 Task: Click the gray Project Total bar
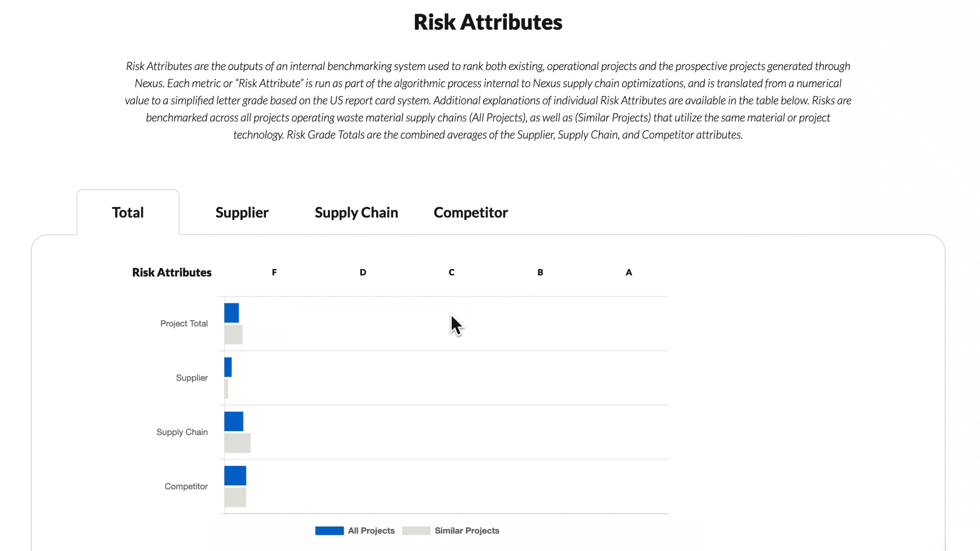pyautogui.click(x=233, y=335)
